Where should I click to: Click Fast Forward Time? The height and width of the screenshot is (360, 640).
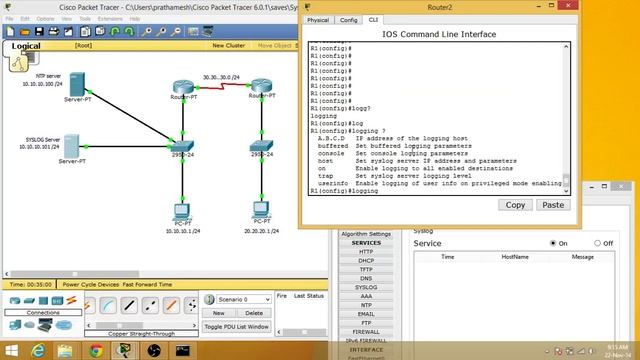147,284
